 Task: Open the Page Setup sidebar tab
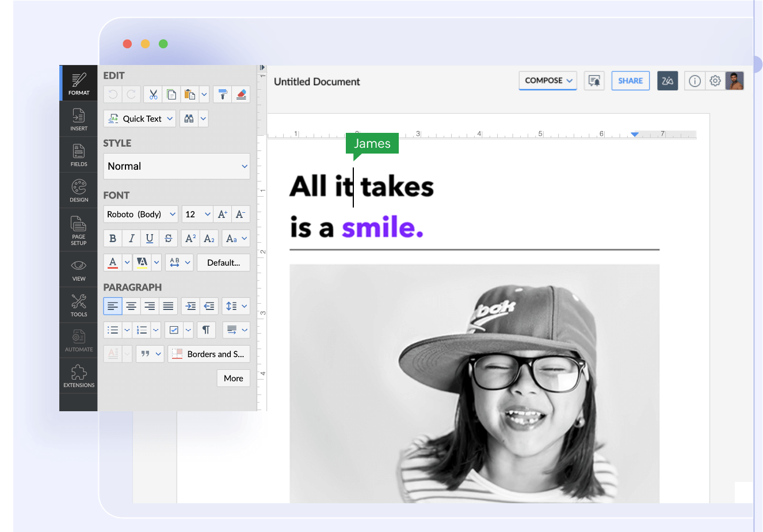click(x=79, y=230)
